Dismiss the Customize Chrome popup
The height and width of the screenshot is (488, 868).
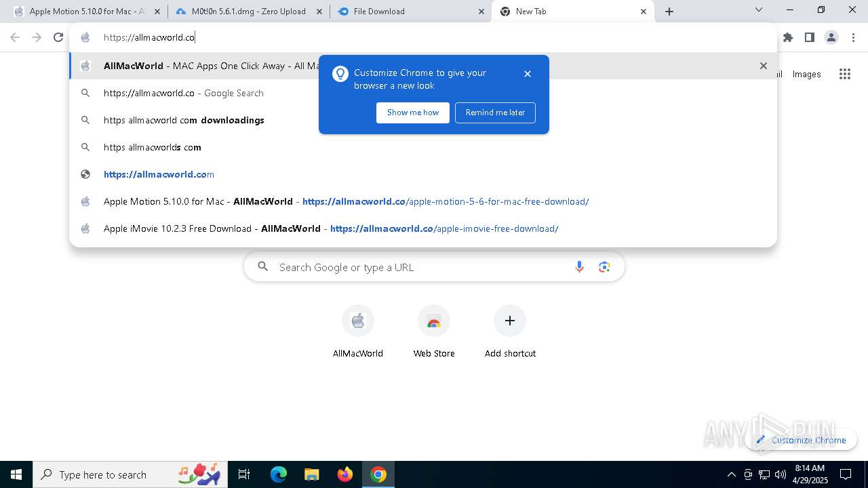point(528,74)
